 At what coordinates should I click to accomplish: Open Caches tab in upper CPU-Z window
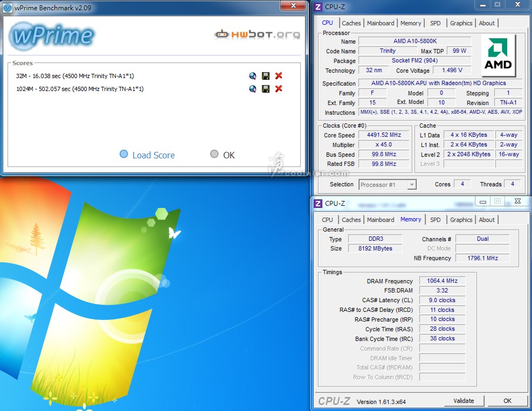click(351, 23)
